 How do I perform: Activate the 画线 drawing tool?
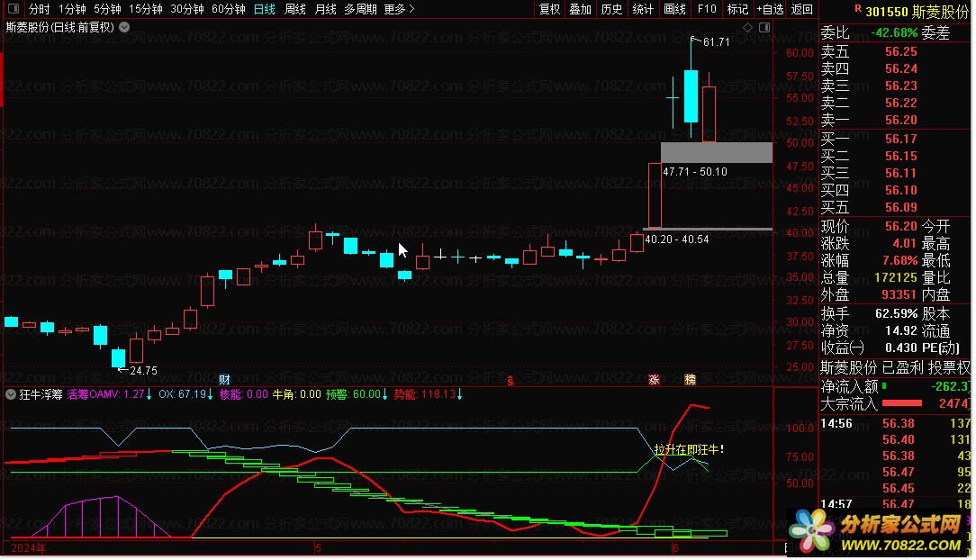(674, 9)
